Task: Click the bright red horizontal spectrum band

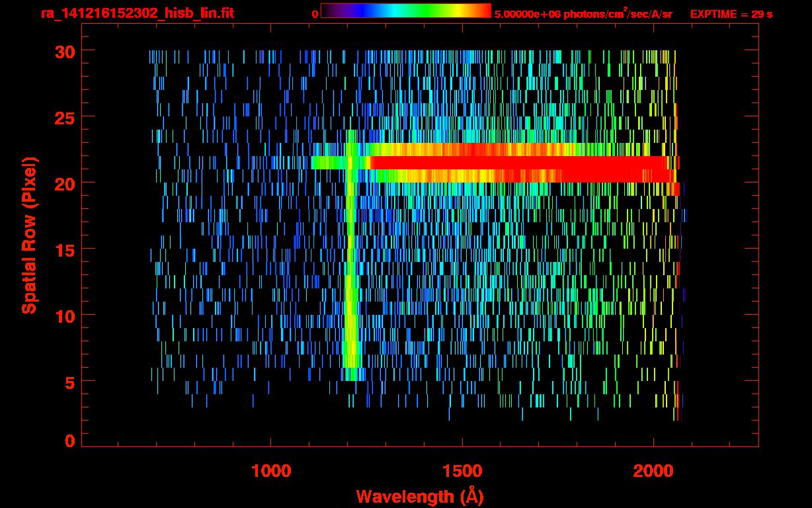Action: (x=522, y=163)
